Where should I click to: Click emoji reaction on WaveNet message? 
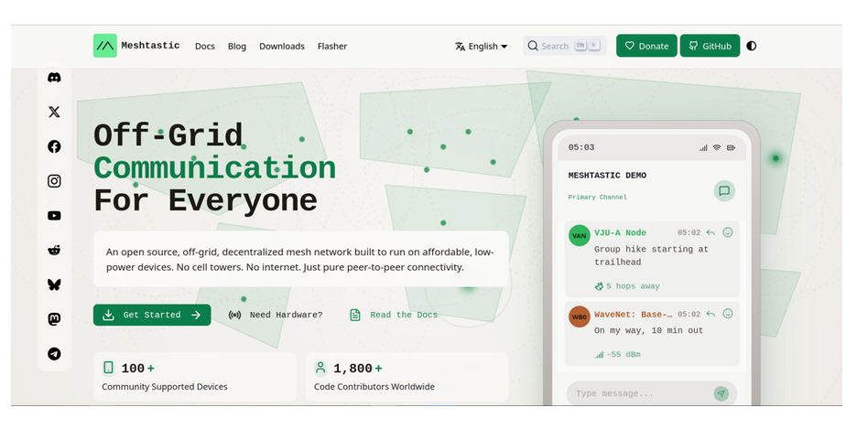[x=728, y=314]
